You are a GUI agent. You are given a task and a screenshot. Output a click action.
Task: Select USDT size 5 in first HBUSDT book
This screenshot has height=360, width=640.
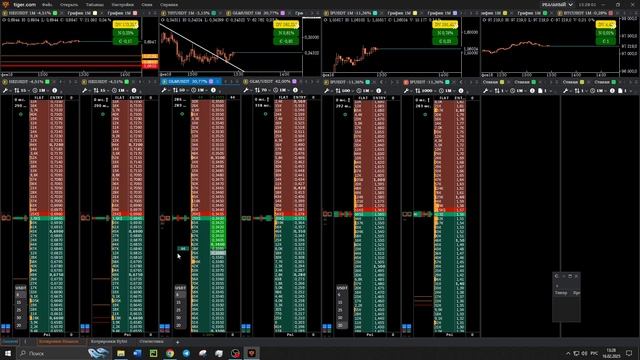click(x=20, y=295)
